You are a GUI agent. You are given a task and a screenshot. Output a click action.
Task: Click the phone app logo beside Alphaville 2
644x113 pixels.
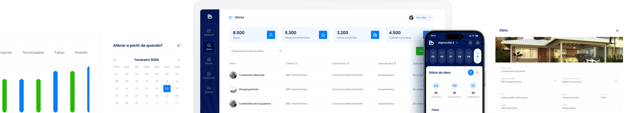tap(431, 43)
